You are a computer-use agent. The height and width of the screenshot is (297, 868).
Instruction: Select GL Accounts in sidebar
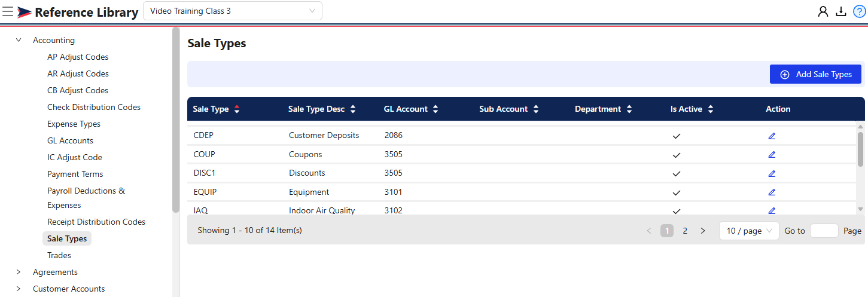pyautogui.click(x=70, y=140)
